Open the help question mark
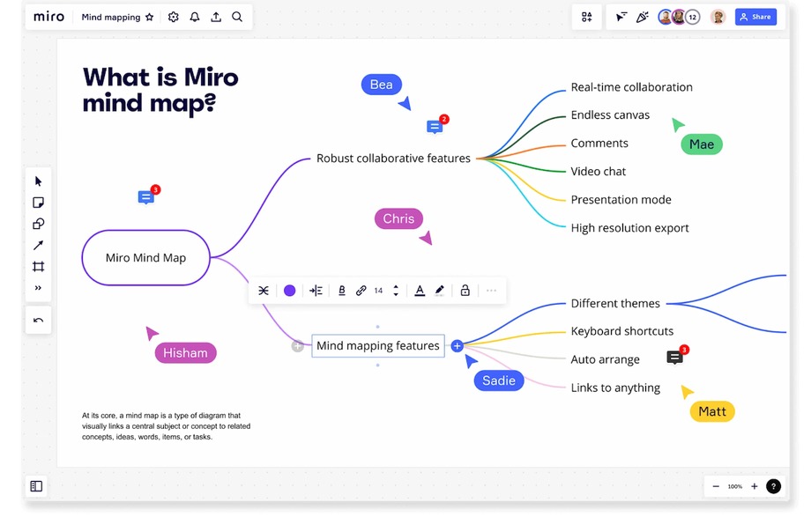The height and width of the screenshot is (532, 811). coord(773,486)
